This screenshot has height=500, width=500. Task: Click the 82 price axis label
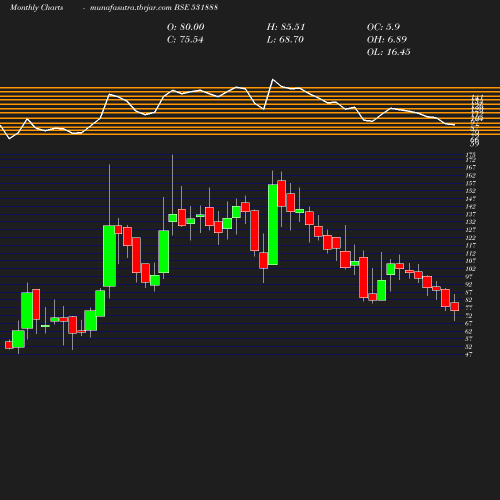click(x=469, y=300)
